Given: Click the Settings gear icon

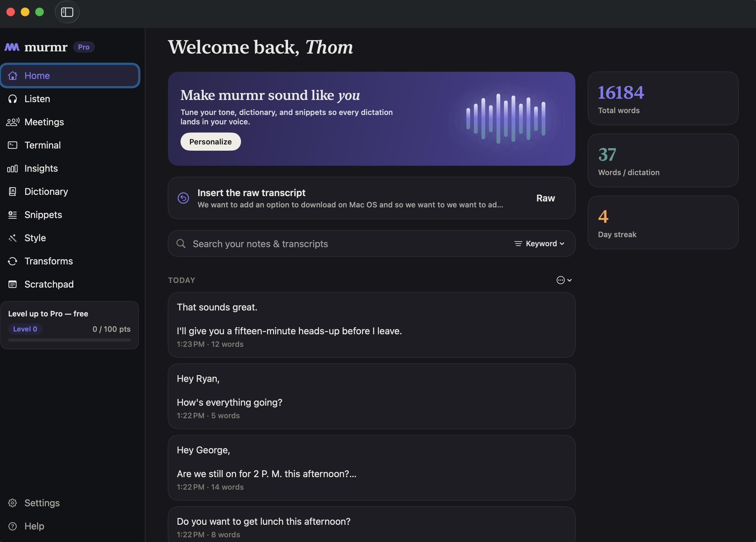Looking at the screenshot, I should tap(13, 503).
